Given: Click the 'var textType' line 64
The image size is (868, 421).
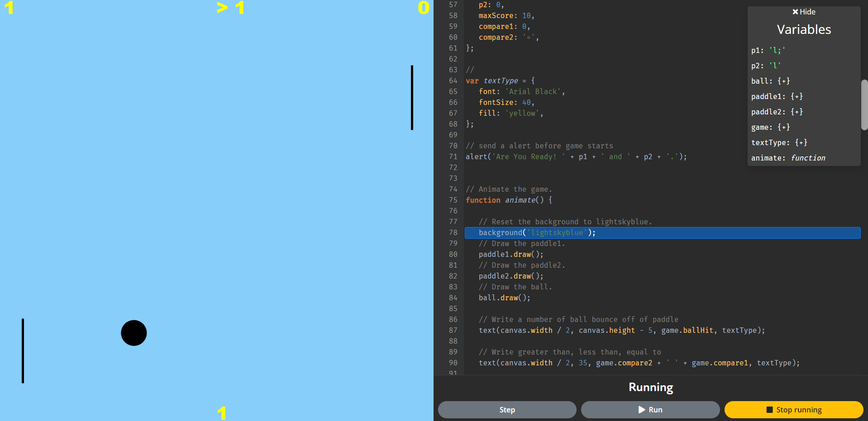Looking at the screenshot, I should point(500,80).
